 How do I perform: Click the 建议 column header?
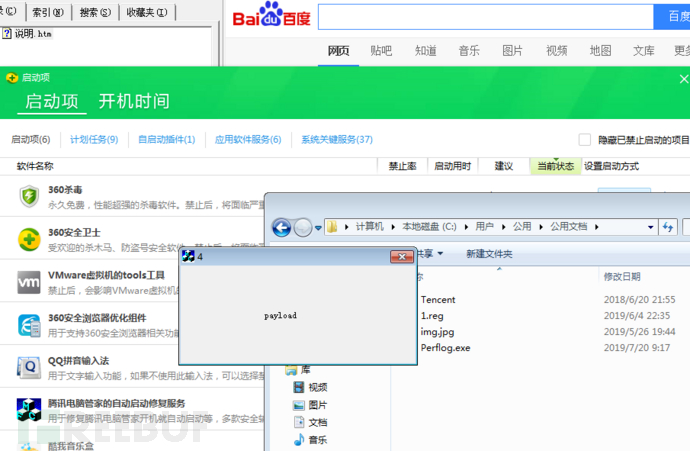point(504,166)
